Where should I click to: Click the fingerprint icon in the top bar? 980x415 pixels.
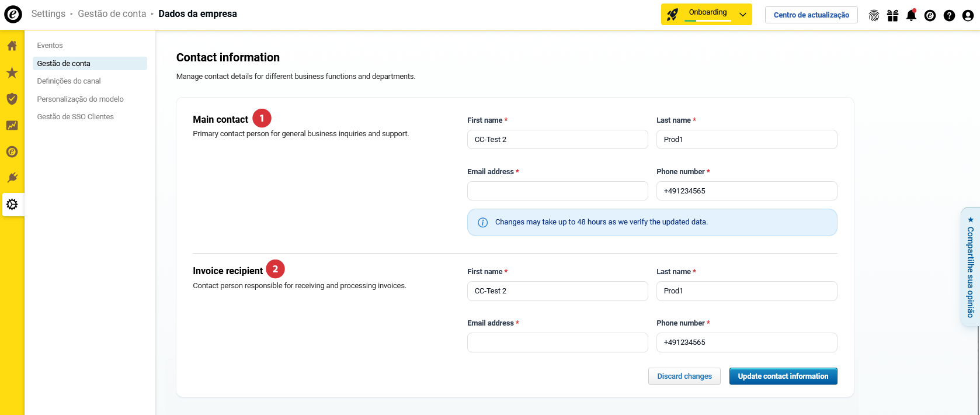[x=874, y=15]
